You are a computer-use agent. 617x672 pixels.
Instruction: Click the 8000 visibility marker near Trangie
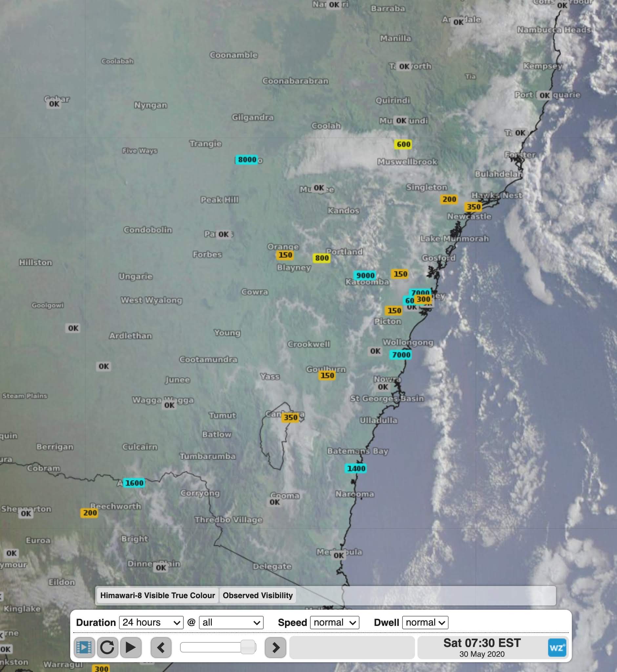pyautogui.click(x=247, y=160)
